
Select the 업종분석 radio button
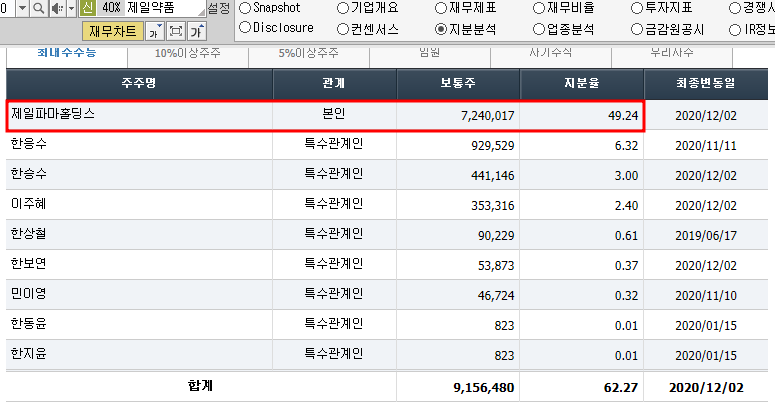[539, 29]
